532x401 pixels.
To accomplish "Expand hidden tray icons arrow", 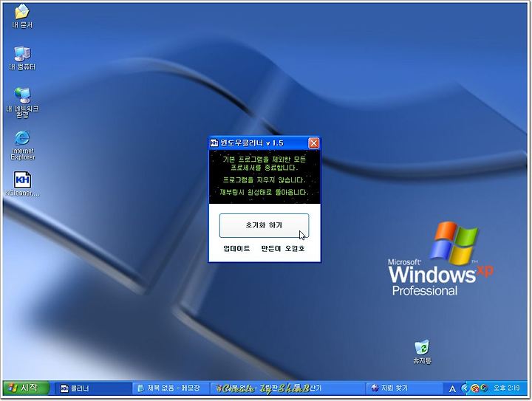I will point(465,388).
